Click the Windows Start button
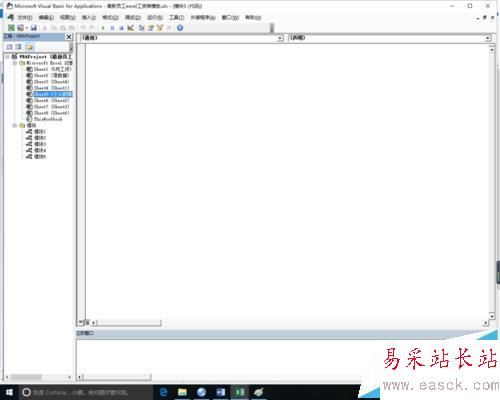Screen dimensions: 500x400 pos(9,392)
